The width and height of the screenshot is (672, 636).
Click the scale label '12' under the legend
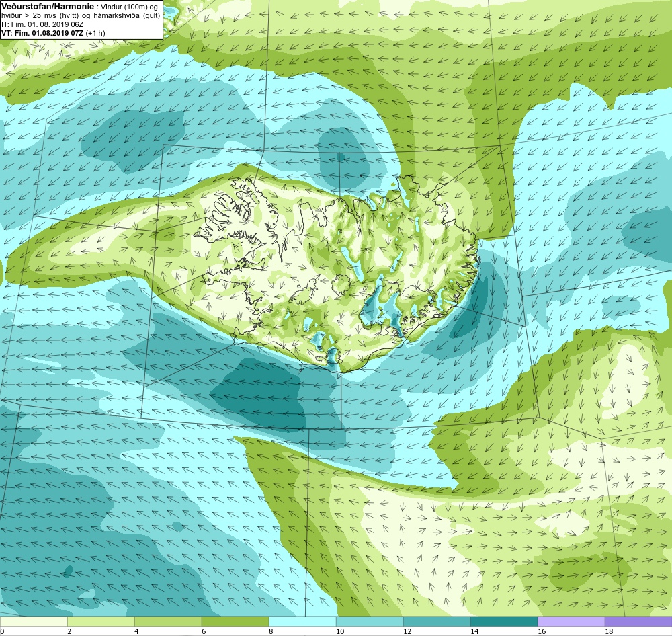click(407, 631)
